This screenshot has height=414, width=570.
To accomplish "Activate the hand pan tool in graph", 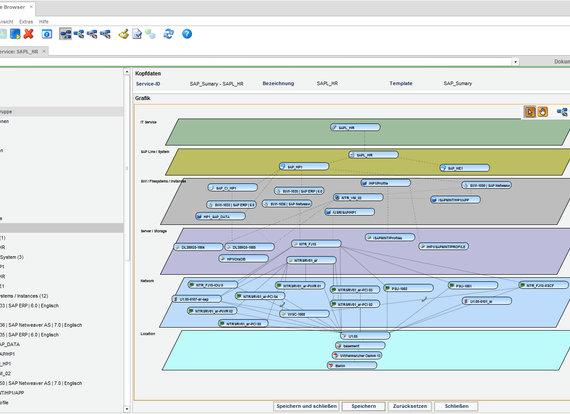I will [542, 112].
